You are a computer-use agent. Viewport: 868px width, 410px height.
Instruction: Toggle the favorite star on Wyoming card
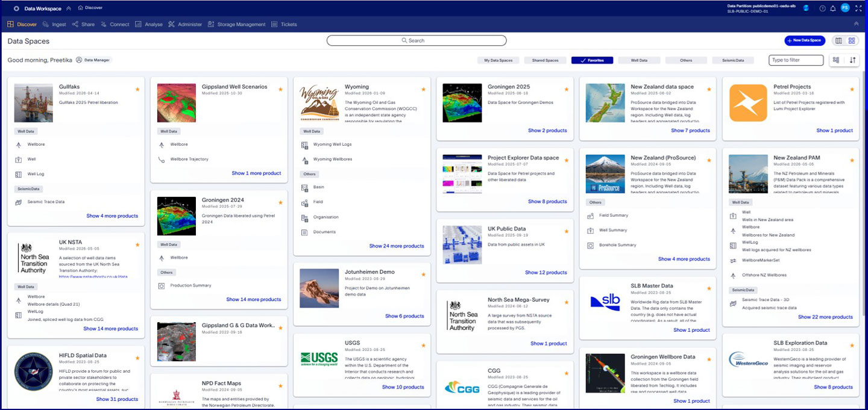423,89
